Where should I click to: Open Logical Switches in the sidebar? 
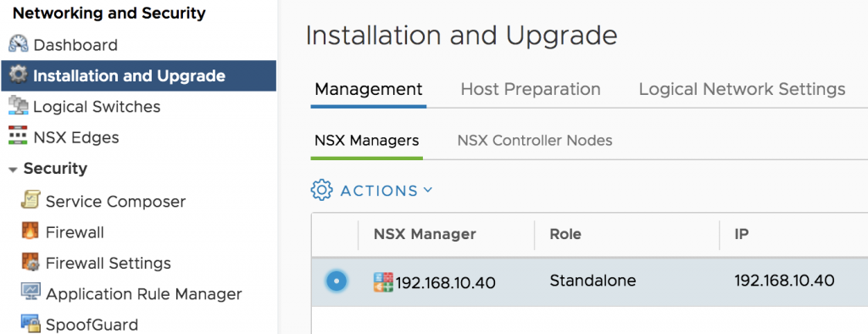point(97,106)
